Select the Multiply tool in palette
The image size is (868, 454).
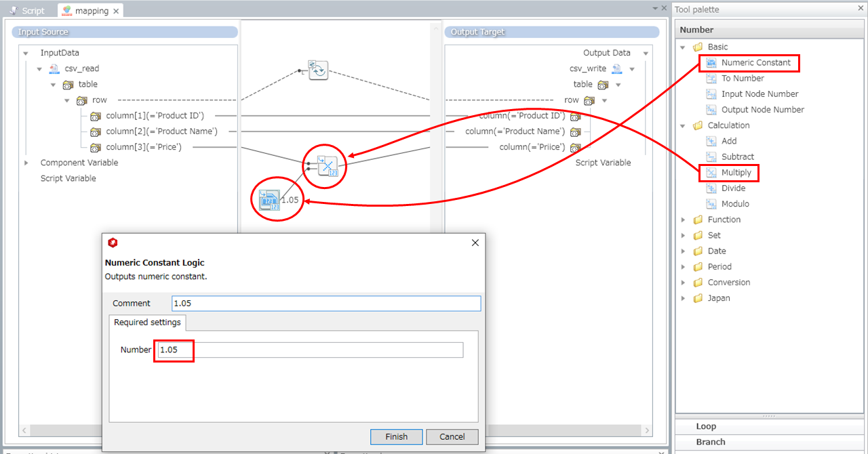[x=736, y=173]
